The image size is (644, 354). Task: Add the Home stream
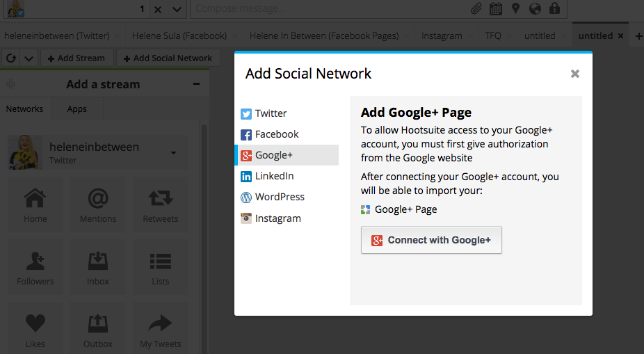[x=35, y=205]
